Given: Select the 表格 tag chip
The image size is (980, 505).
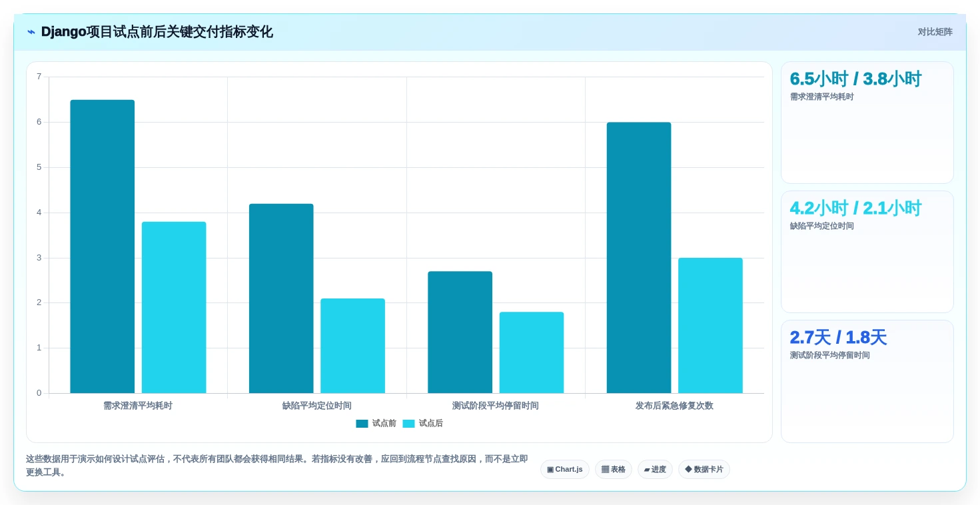Looking at the screenshot, I should click(x=614, y=470).
